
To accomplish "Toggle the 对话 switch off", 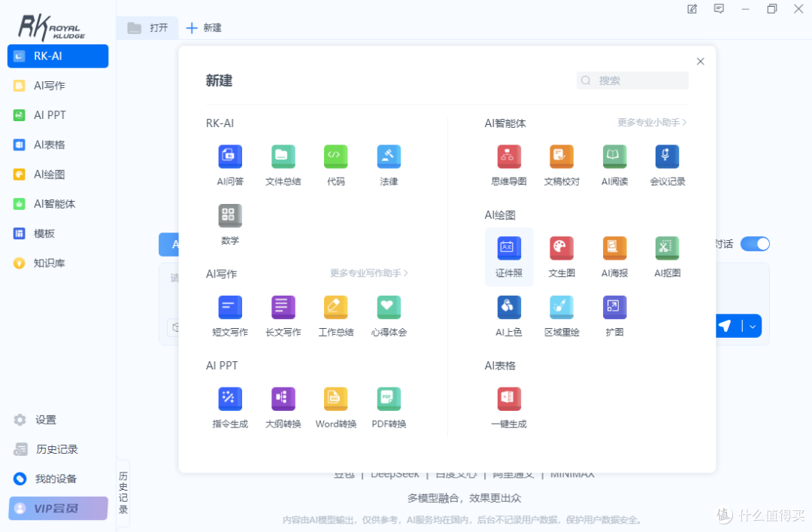I will coord(755,244).
